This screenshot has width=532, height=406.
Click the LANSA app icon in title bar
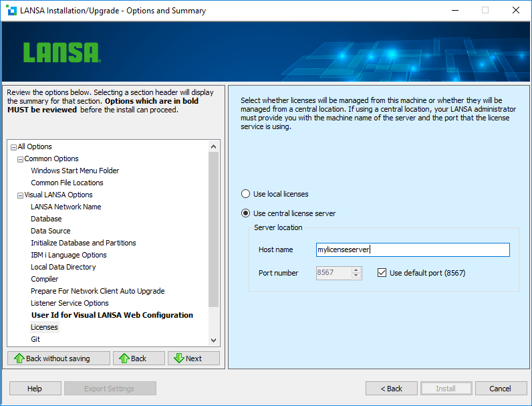[11, 10]
